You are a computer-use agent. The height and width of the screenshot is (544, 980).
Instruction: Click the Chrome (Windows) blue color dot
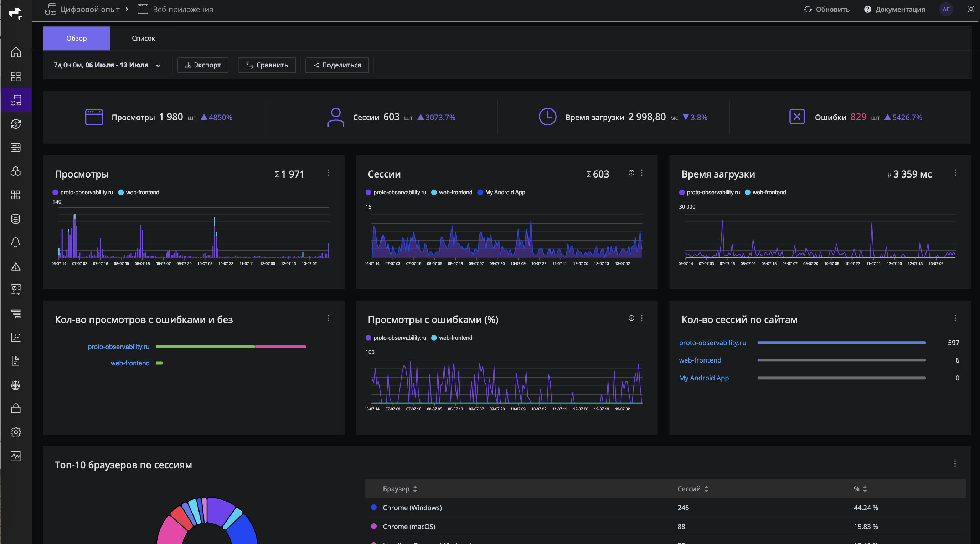coord(373,507)
